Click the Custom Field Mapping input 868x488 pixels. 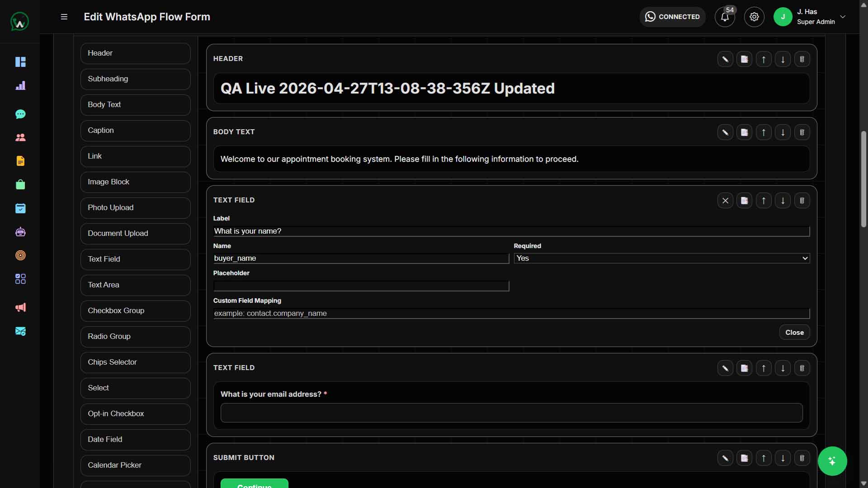point(511,314)
